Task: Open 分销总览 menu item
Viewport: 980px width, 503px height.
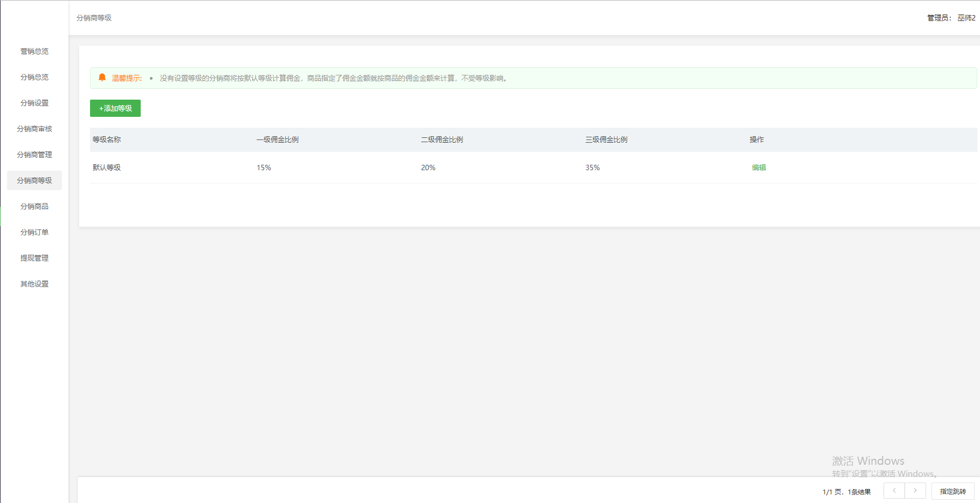Action: (34, 77)
